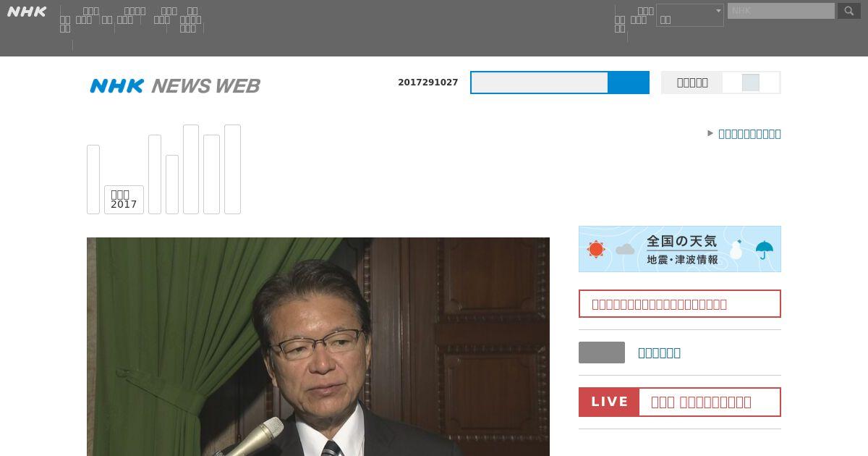The height and width of the screenshot is (456, 868).
Task: Open the NHK NEWS WEB homepage logo
Action: coord(175,86)
